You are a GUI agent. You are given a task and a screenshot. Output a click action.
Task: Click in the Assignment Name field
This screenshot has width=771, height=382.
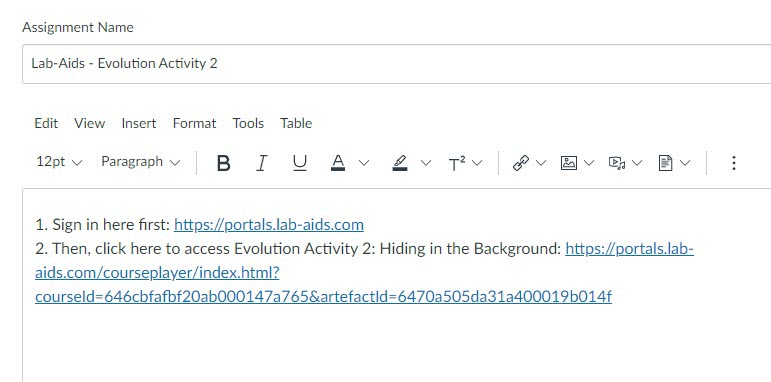pyautogui.click(x=396, y=63)
